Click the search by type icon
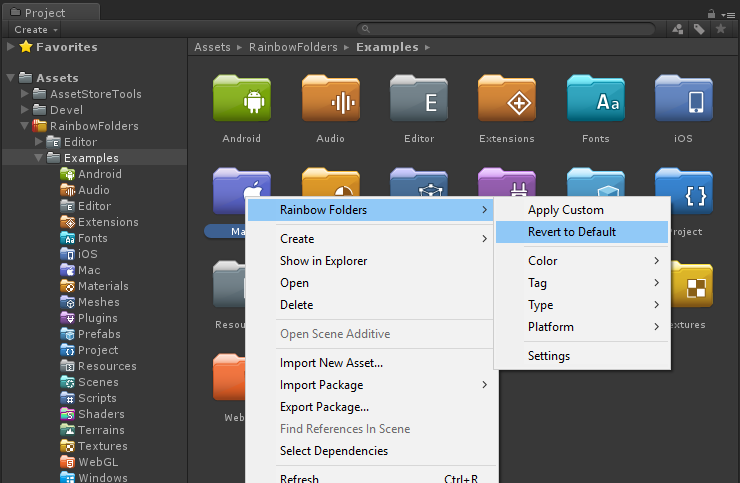The height and width of the screenshot is (483, 740). 678,29
